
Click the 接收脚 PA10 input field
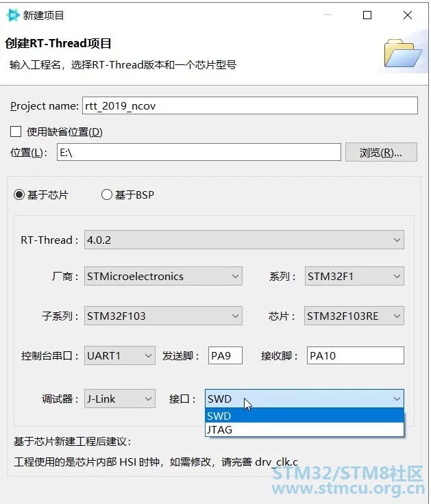tap(356, 355)
